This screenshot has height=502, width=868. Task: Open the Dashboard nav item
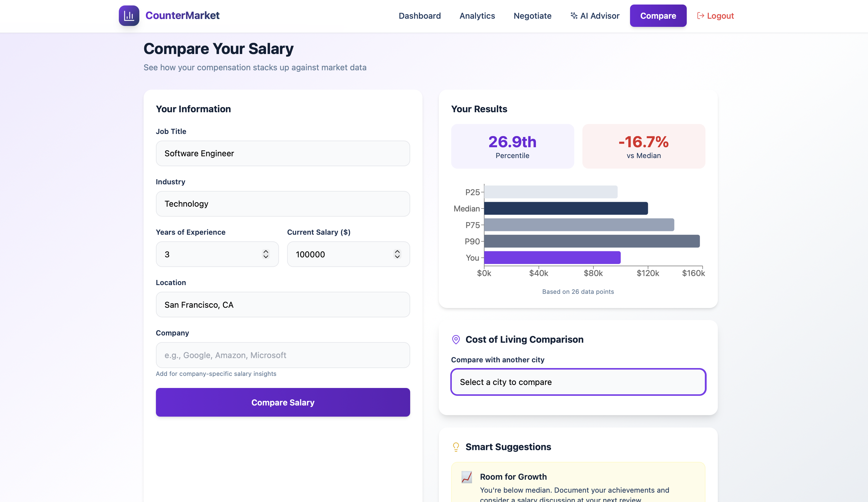click(420, 16)
